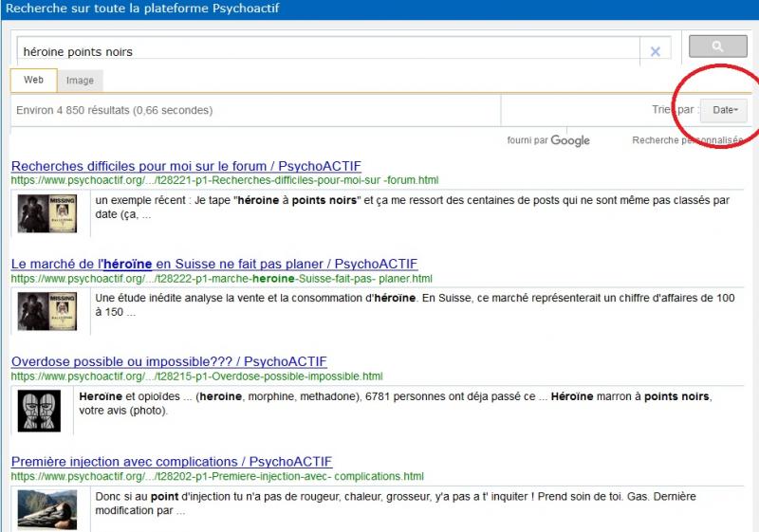Click the green URL under Recherches difficiles result

pos(225,180)
